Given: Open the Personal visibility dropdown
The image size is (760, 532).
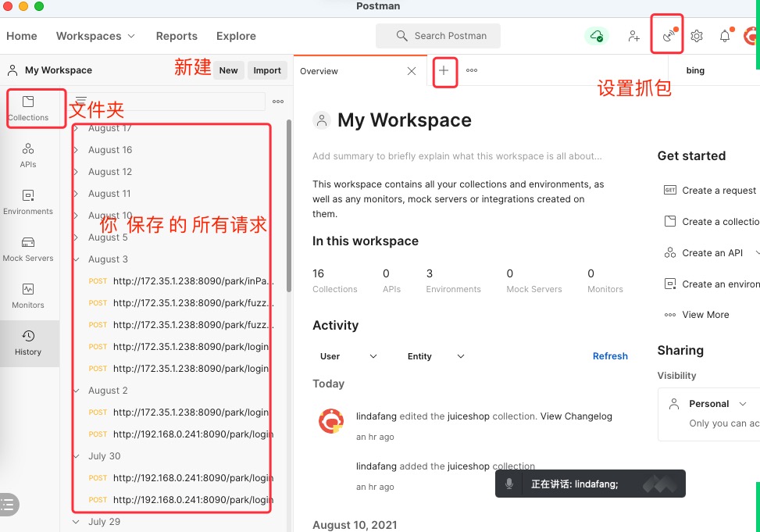Looking at the screenshot, I should pos(717,403).
